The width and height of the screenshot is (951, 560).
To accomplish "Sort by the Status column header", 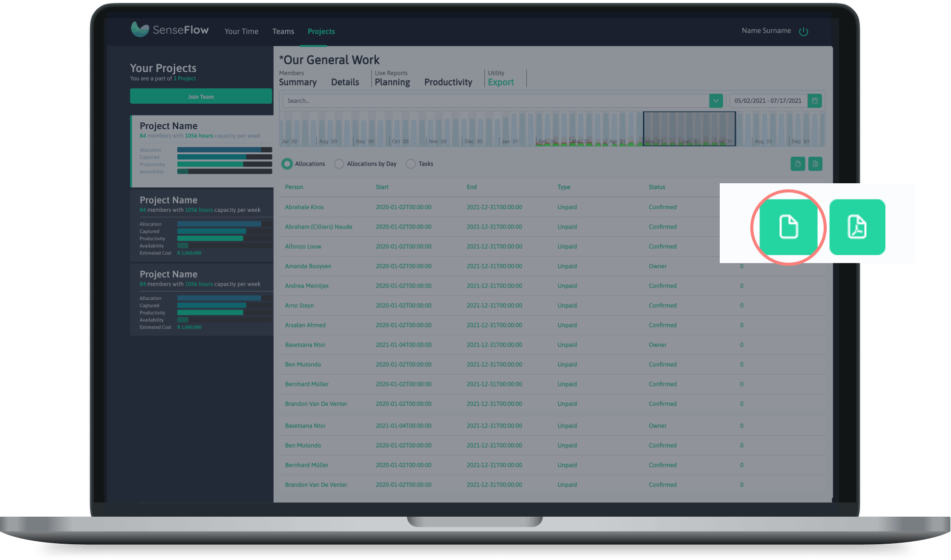I will [x=657, y=187].
